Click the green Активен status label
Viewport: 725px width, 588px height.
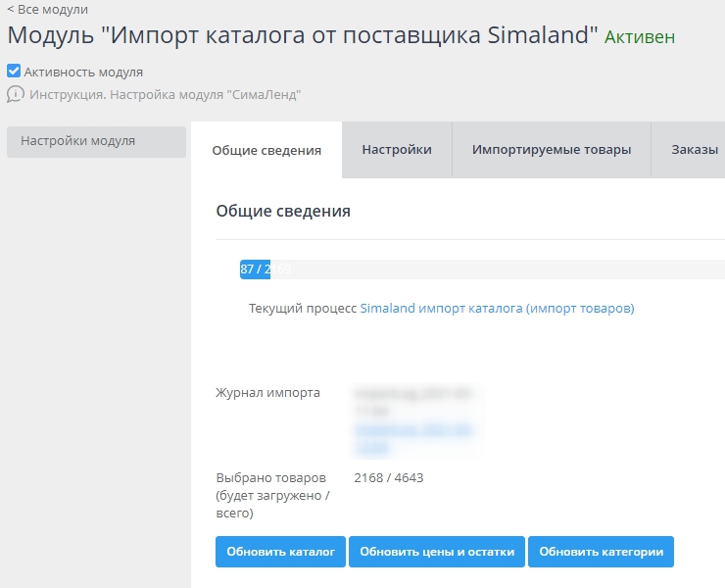(639, 37)
